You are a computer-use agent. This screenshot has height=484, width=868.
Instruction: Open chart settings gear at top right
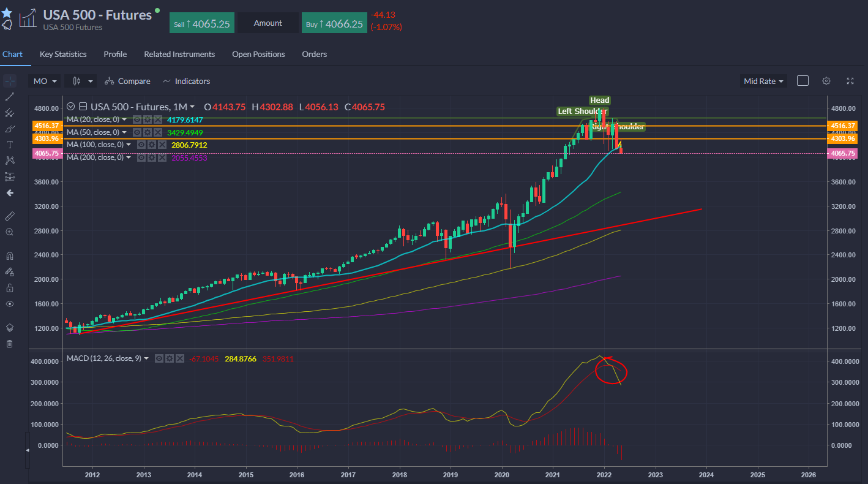826,81
